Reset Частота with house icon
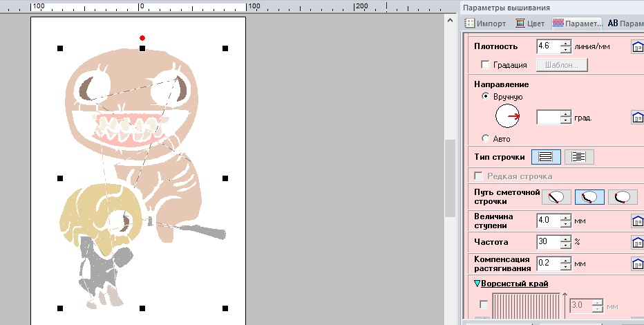 coord(638,243)
